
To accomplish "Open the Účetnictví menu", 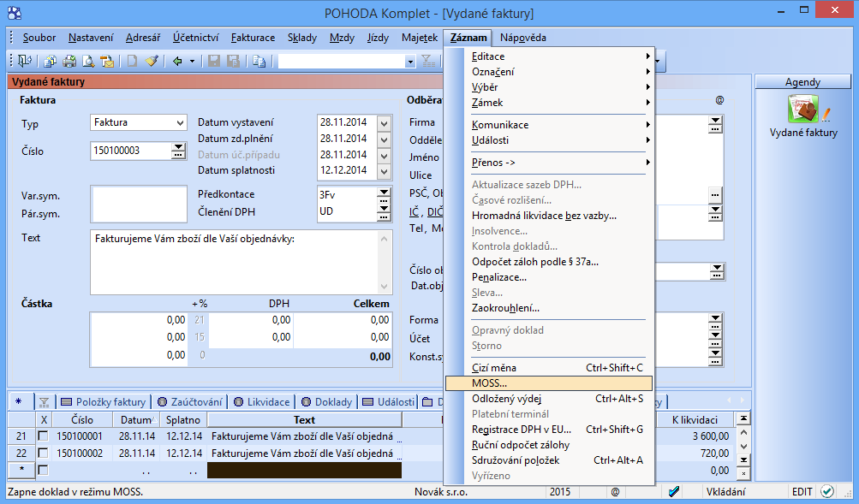I will (x=195, y=38).
